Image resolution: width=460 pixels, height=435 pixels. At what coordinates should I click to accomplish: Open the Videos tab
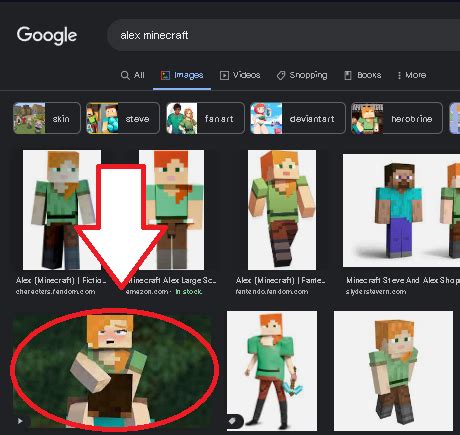[240, 75]
